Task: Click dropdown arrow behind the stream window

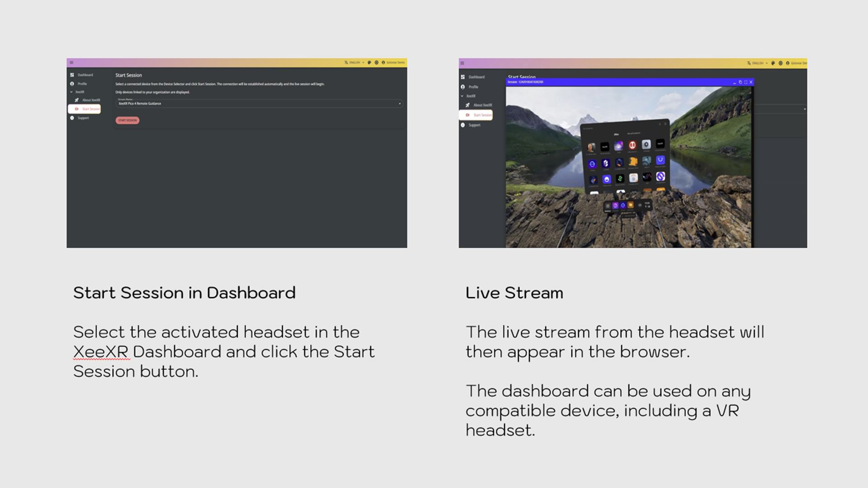Action: point(805,109)
